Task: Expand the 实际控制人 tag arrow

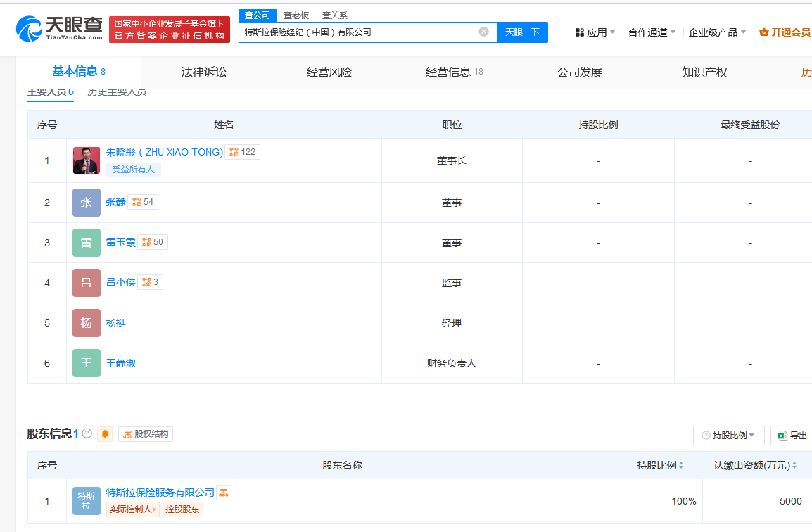Action: [154, 509]
